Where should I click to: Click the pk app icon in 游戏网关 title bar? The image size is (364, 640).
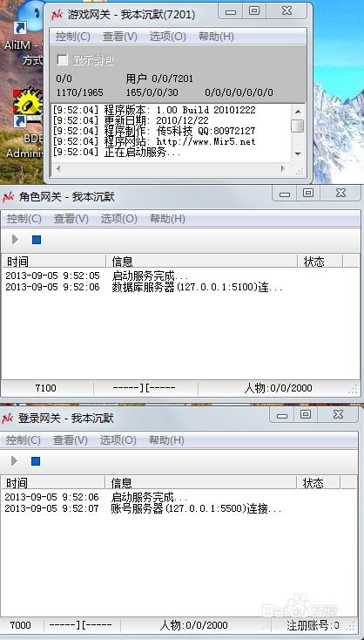(57, 15)
